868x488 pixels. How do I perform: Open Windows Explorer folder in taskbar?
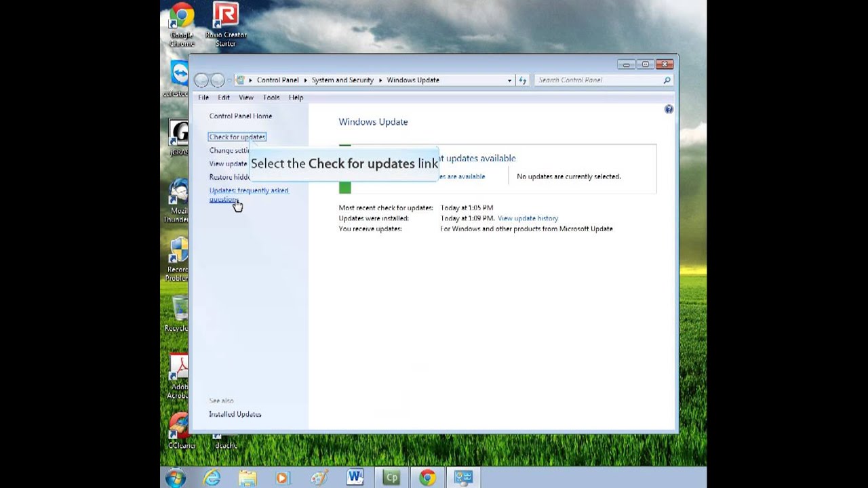pyautogui.click(x=248, y=478)
